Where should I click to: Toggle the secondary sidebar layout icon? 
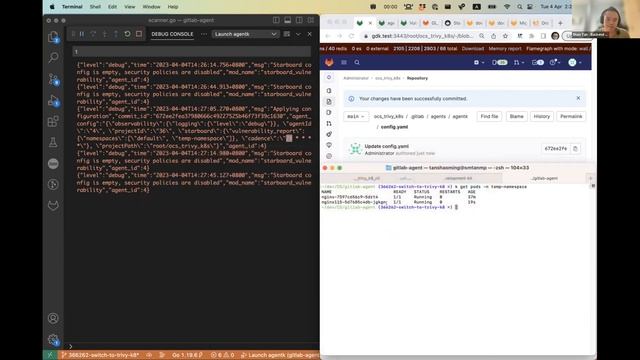[299, 20]
